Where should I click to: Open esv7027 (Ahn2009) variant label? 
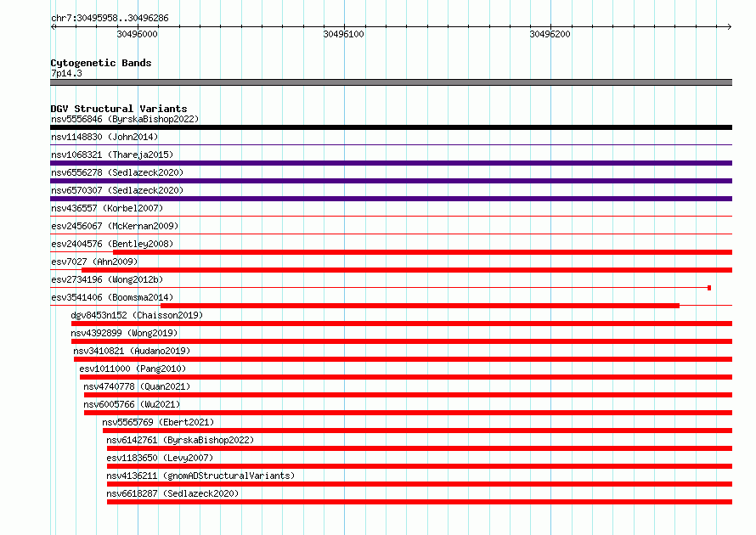(x=94, y=262)
